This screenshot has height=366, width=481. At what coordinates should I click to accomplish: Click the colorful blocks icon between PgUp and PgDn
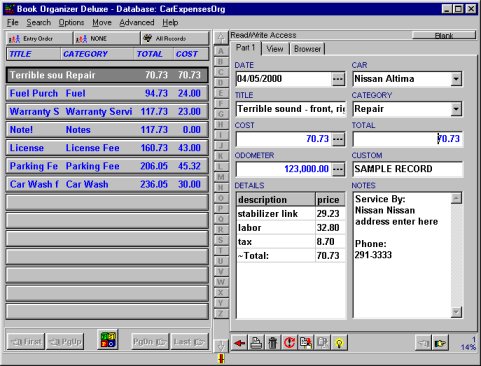tap(108, 340)
